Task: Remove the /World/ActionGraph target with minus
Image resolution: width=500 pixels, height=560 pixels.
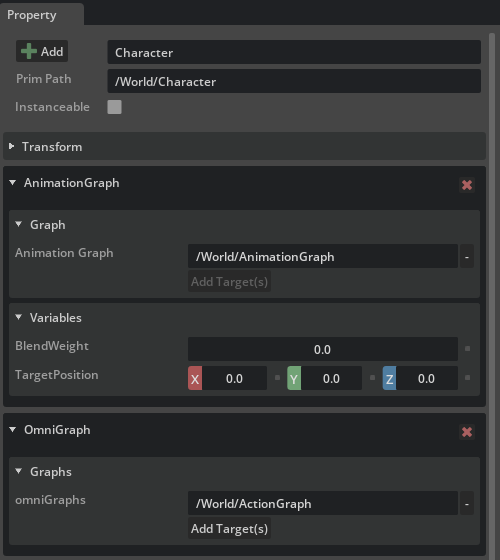Action: coord(467,504)
